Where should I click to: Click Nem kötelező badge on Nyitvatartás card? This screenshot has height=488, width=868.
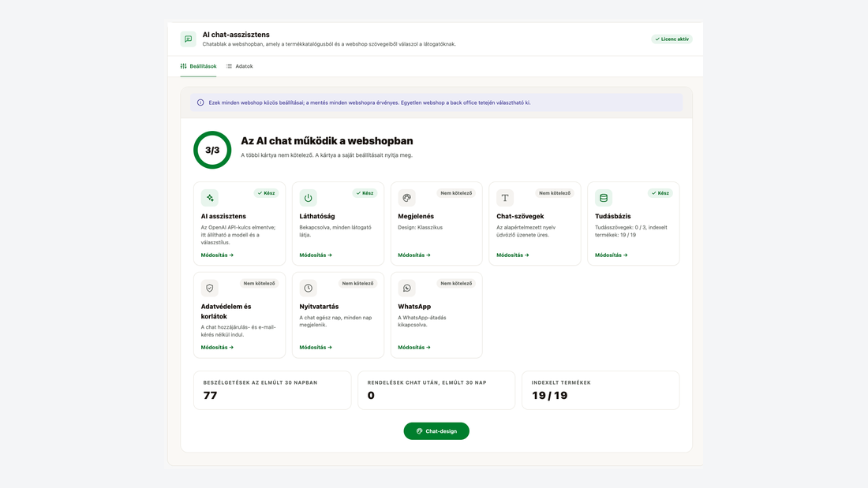pyautogui.click(x=357, y=283)
